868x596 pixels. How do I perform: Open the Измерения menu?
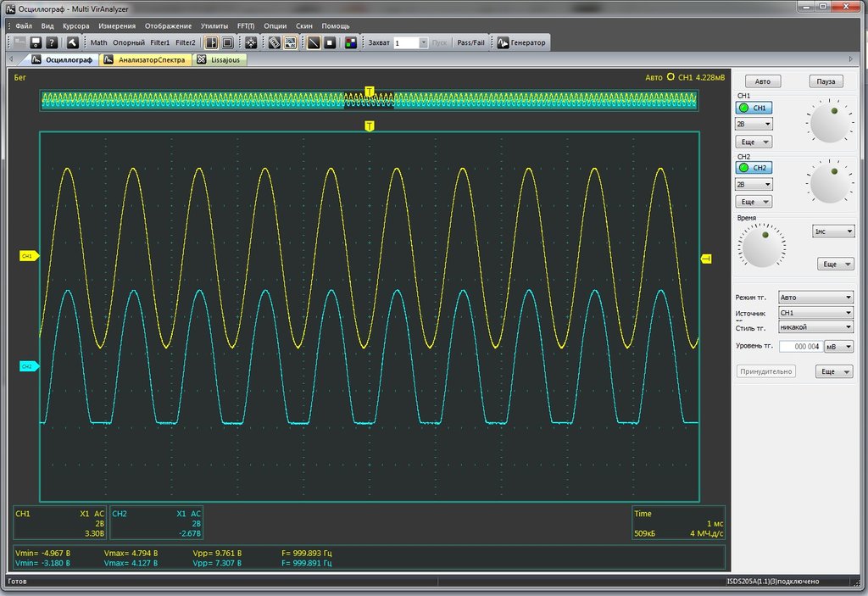click(117, 26)
